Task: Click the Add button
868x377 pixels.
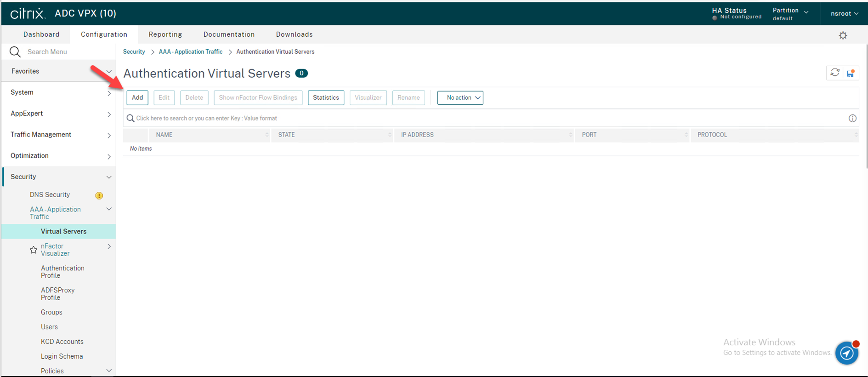Action: (x=137, y=97)
